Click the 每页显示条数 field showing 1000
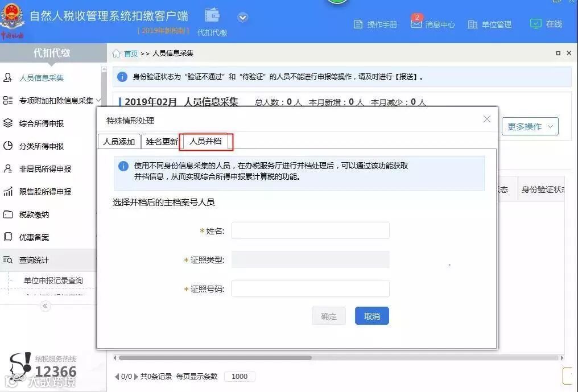This screenshot has width=578, height=392. [x=240, y=377]
